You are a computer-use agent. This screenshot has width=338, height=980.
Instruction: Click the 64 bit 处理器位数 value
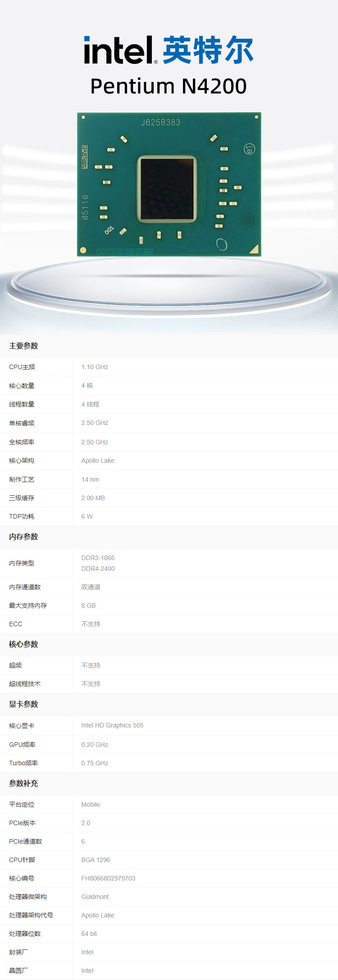pos(89,934)
